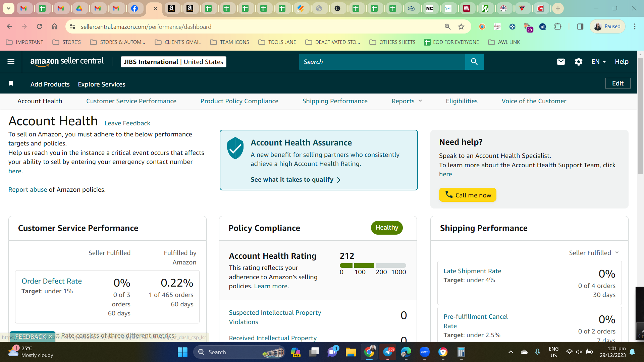Open the mail messages icon
Viewport: 644px width, 362px height.
[x=561, y=62]
